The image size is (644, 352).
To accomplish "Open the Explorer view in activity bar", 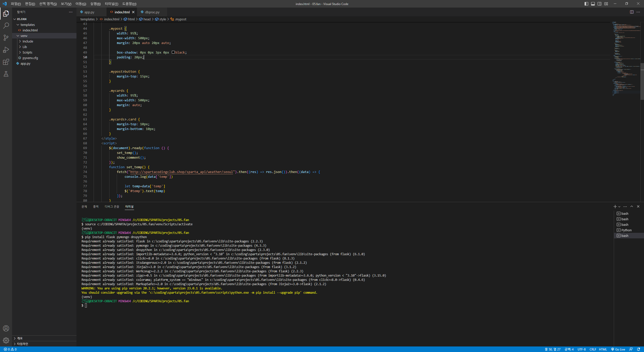I will point(6,14).
